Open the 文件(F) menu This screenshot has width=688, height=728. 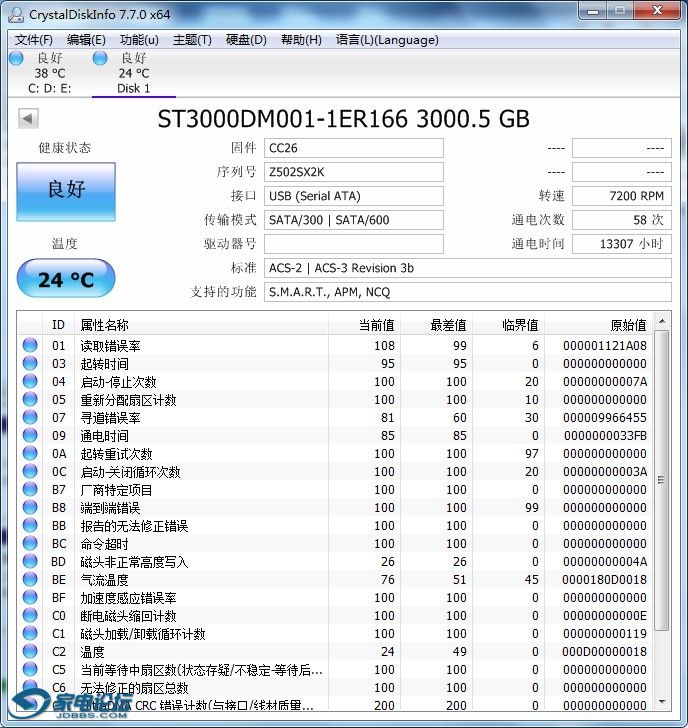tap(33, 40)
